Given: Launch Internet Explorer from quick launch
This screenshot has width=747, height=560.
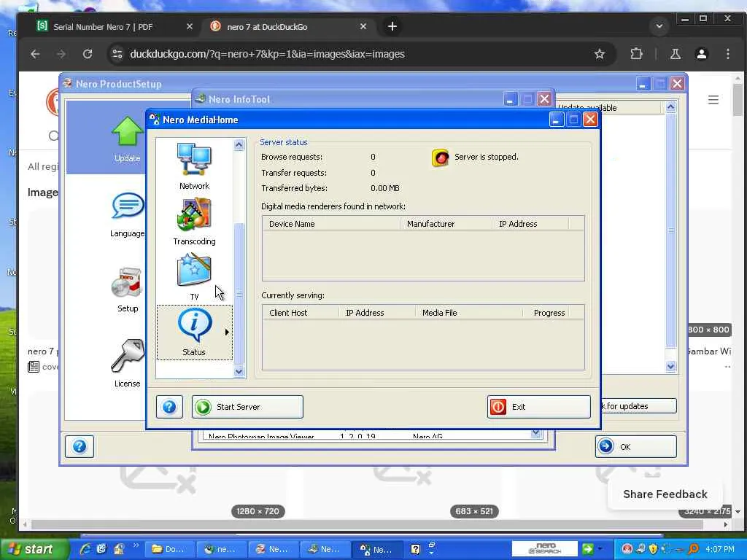Looking at the screenshot, I should [85, 550].
